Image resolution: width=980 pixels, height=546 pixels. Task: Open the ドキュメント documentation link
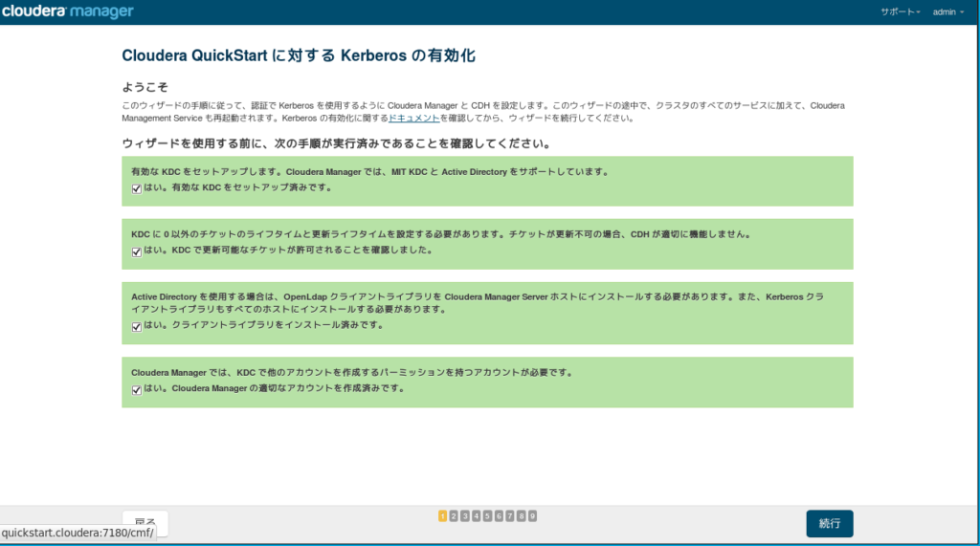tap(413, 118)
